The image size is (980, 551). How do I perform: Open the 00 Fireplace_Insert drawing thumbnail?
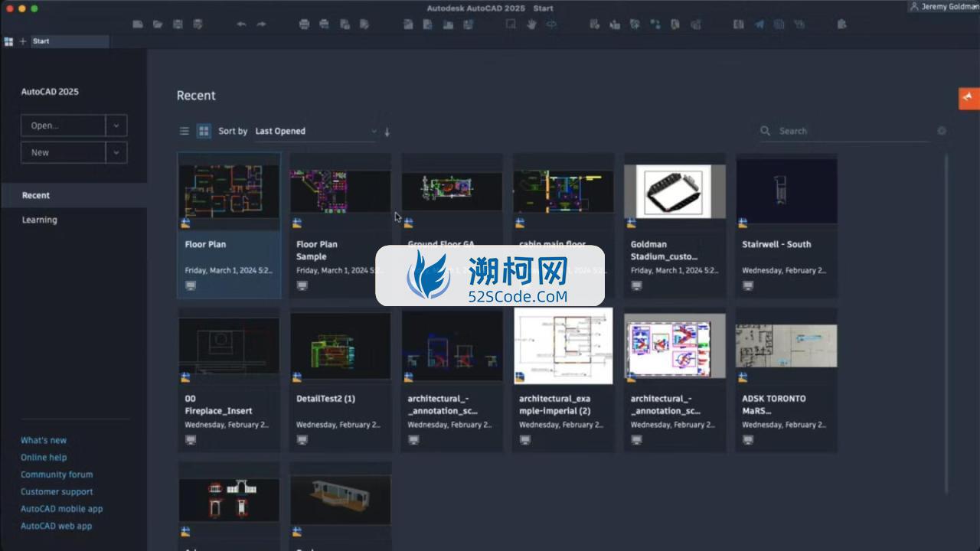[229, 346]
